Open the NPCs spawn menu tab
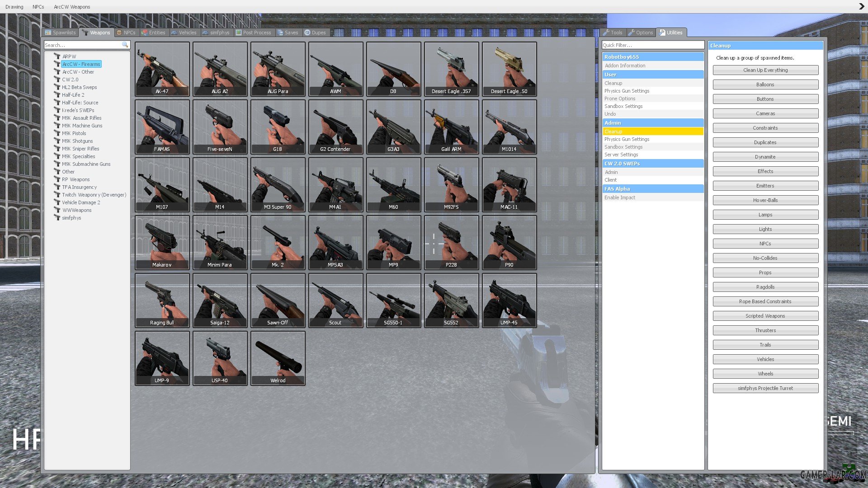 click(x=126, y=33)
